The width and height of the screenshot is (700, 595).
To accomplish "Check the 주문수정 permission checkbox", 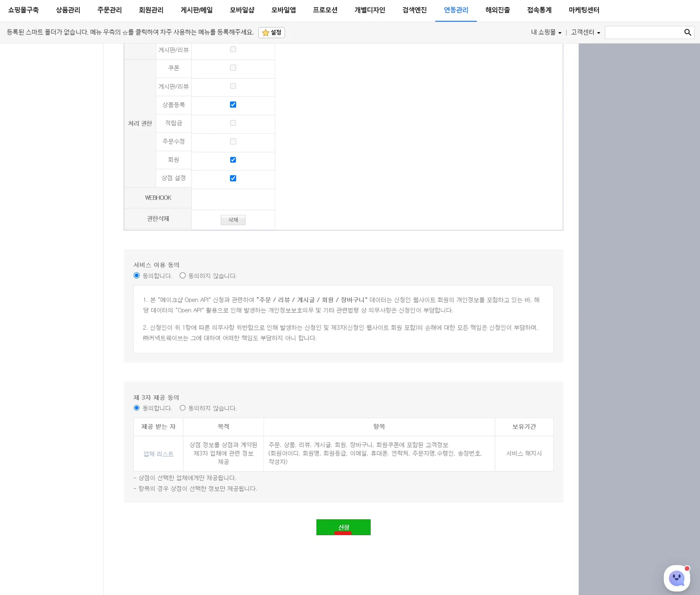I will 233,141.
